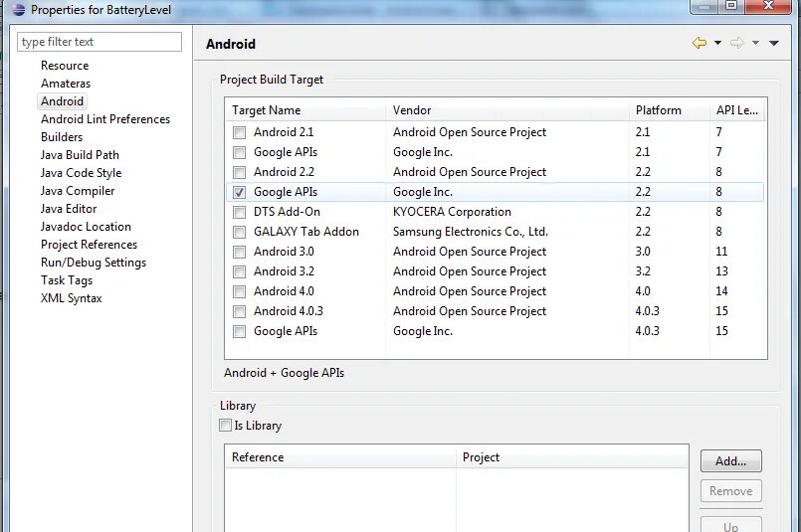This screenshot has width=801, height=532.
Task: Uncheck the Google APIs 2.2 checkbox
Action: click(x=239, y=193)
